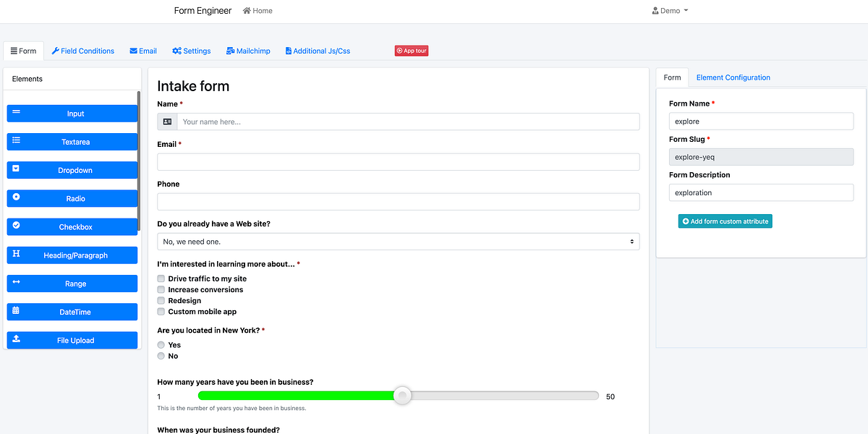Open Additional Js/Css tab
The image size is (868, 434).
tap(318, 51)
